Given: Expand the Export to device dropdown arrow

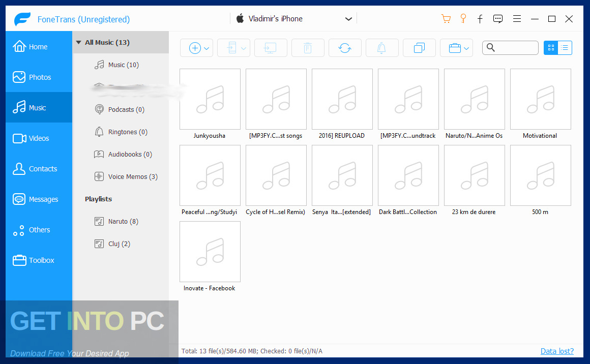Looking at the screenshot, I should (244, 48).
